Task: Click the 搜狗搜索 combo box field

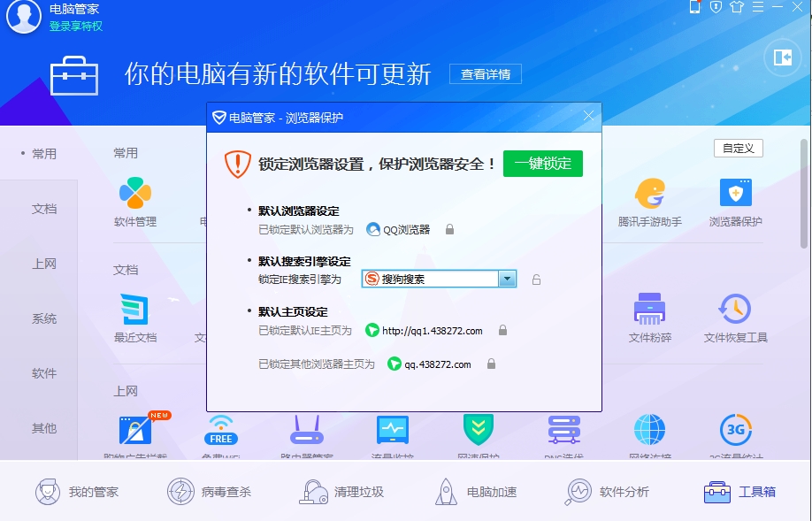Action: [x=439, y=279]
